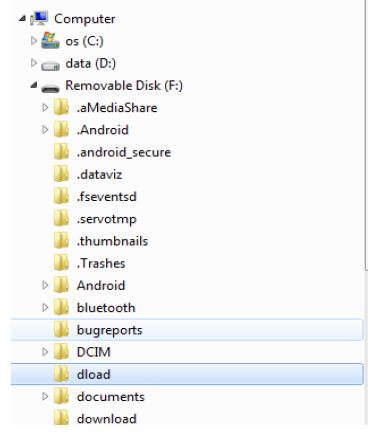Image resolution: width=368 pixels, height=443 pixels.
Task: Open the .thumbnails folder
Action: pyautogui.click(x=112, y=241)
